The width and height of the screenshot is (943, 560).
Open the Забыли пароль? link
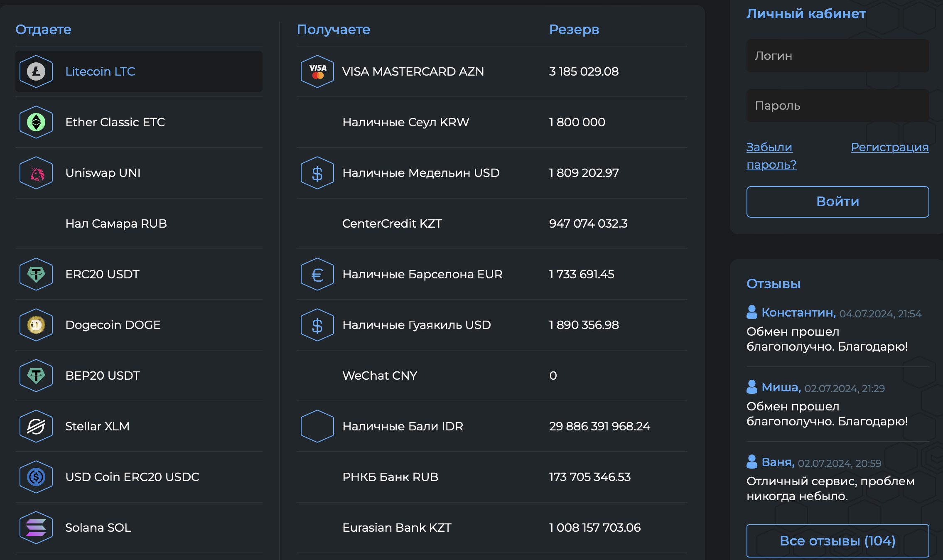pyautogui.click(x=771, y=156)
